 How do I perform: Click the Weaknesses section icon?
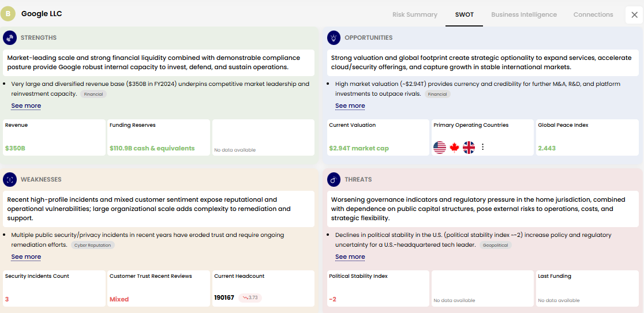(9, 180)
